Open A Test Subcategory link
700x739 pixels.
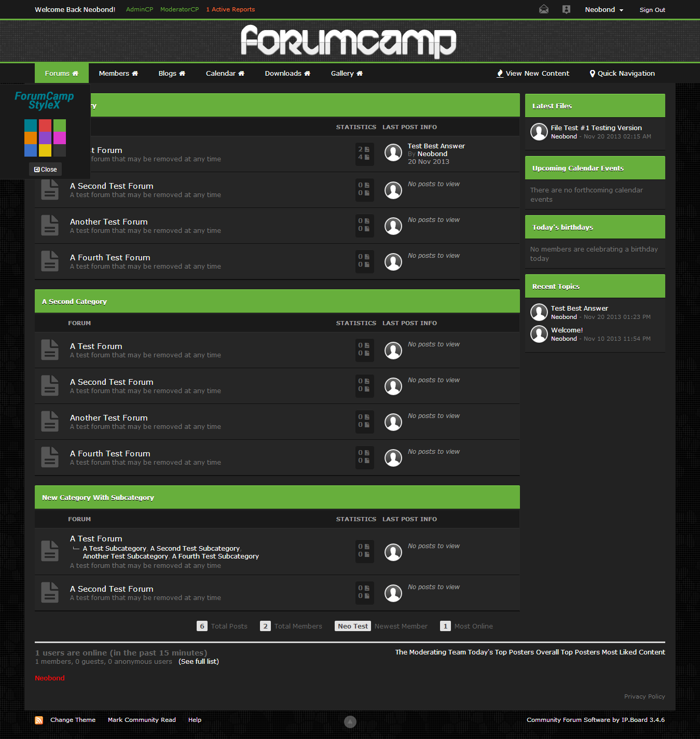(115, 548)
